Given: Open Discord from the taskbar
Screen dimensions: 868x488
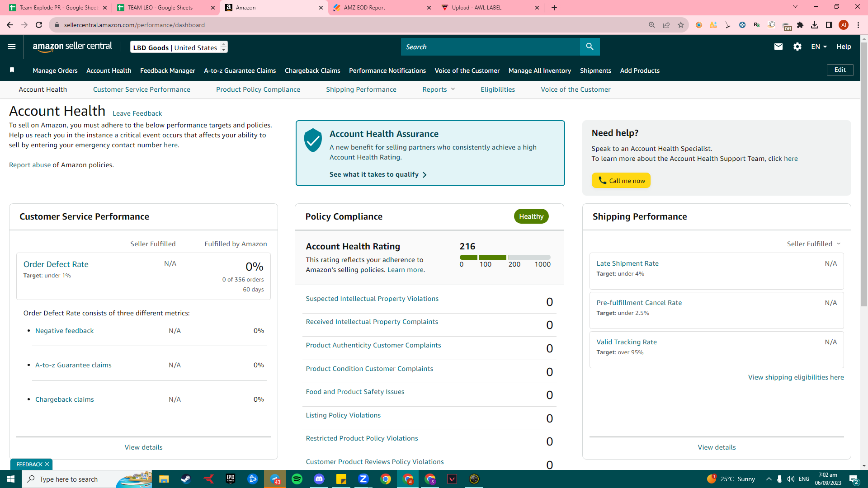Looking at the screenshot, I should (x=319, y=479).
